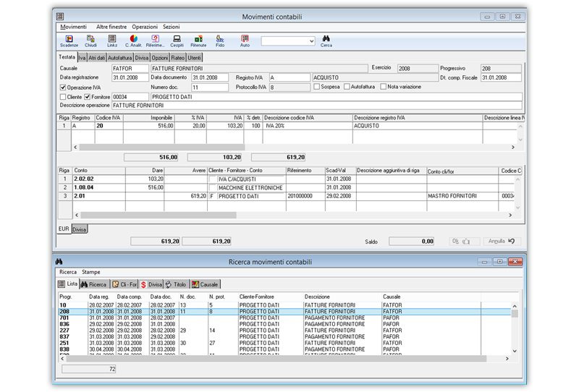
Task: Switch to the Cli - For search tab
Action: (x=124, y=284)
